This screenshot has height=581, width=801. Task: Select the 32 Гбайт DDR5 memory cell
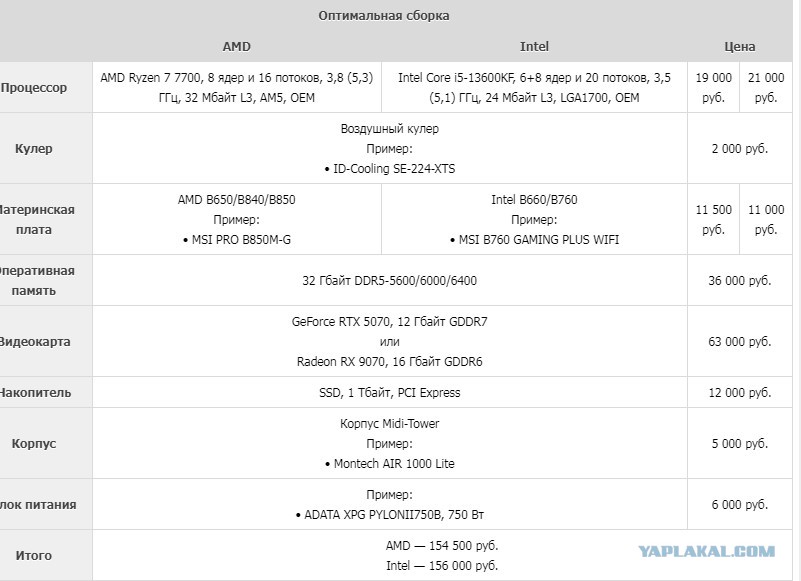tap(390, 281)
